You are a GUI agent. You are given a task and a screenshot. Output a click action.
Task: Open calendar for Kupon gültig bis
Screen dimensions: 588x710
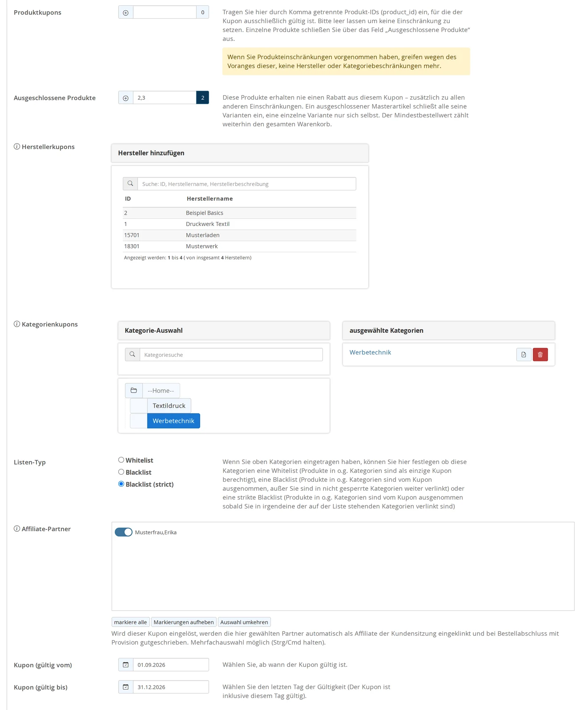(x=126, y=687)
